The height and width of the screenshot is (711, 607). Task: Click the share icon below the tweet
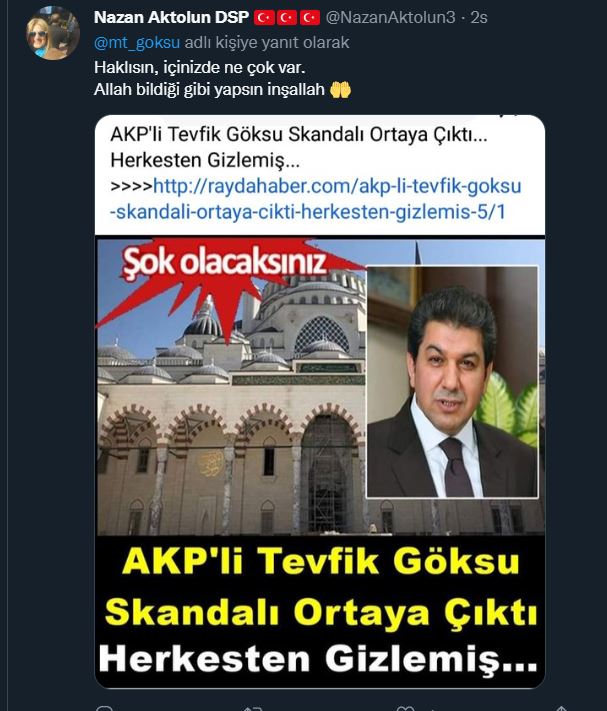click(561, 708)
